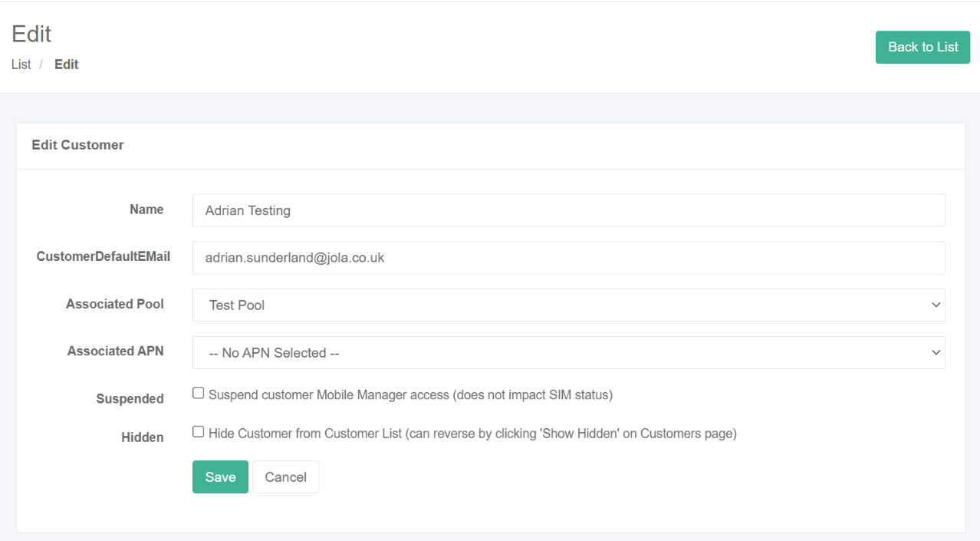Open the List breadcrumb link
Screen dimensions: 980x541
[21, 64]
